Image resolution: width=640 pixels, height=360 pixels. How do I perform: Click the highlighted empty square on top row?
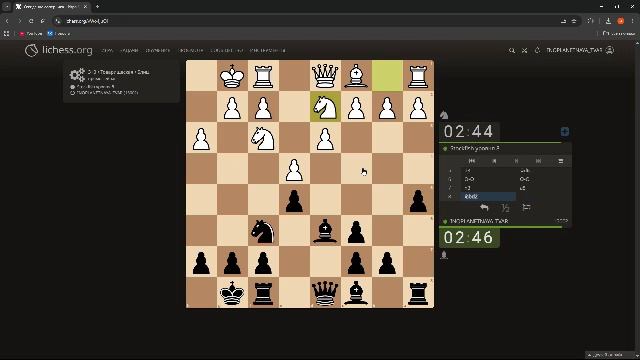[x=387, y=76]
